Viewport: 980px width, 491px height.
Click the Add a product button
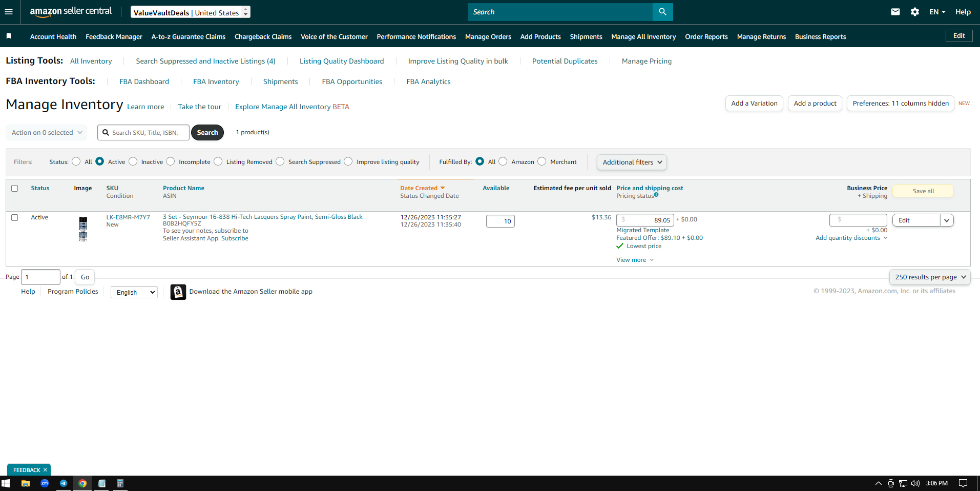tap(815, 103)
